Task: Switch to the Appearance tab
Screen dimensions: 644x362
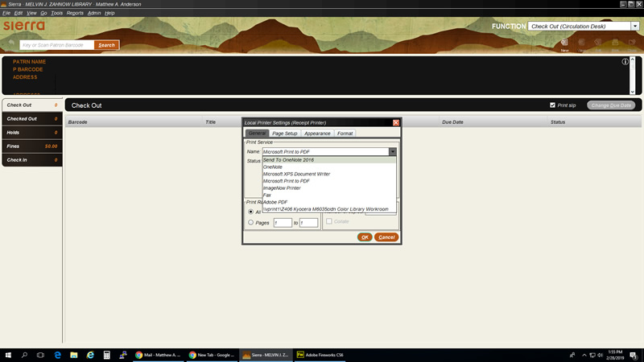Action: point(317,134)
